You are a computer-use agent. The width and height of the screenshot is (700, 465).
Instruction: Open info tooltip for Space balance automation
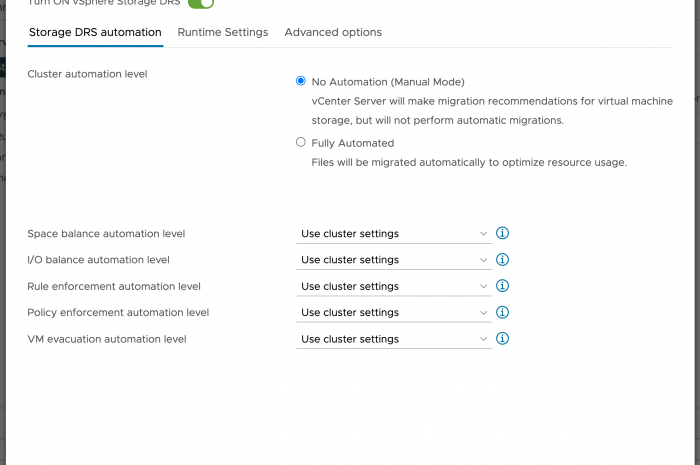click(503, 233)
